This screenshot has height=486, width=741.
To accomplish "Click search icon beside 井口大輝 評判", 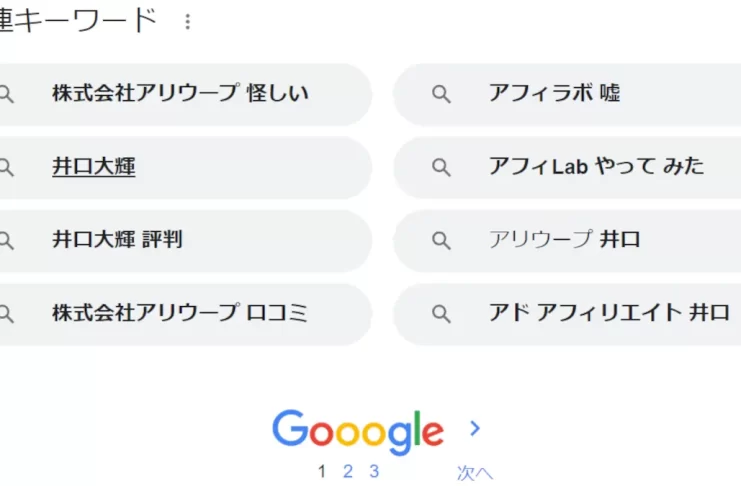I will point(7,240).
